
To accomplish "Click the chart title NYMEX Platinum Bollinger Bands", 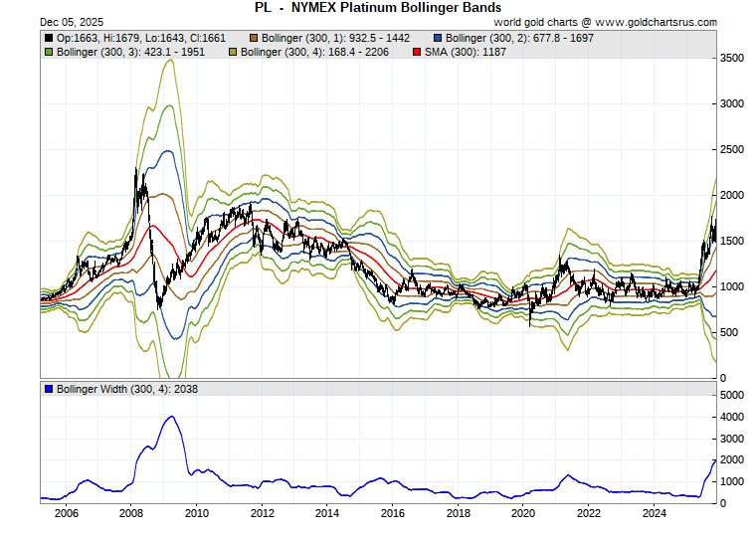I will pyautogui.click(x=378, y=8).
